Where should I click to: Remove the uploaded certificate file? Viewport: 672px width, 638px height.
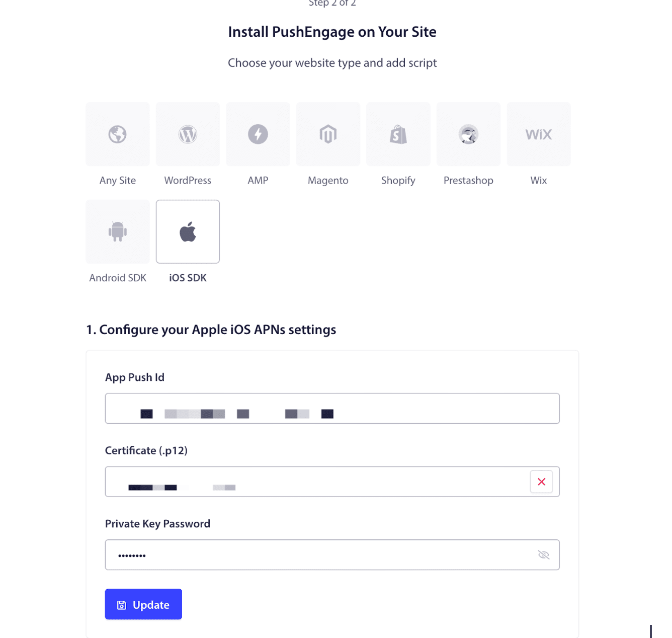(541, 482)
